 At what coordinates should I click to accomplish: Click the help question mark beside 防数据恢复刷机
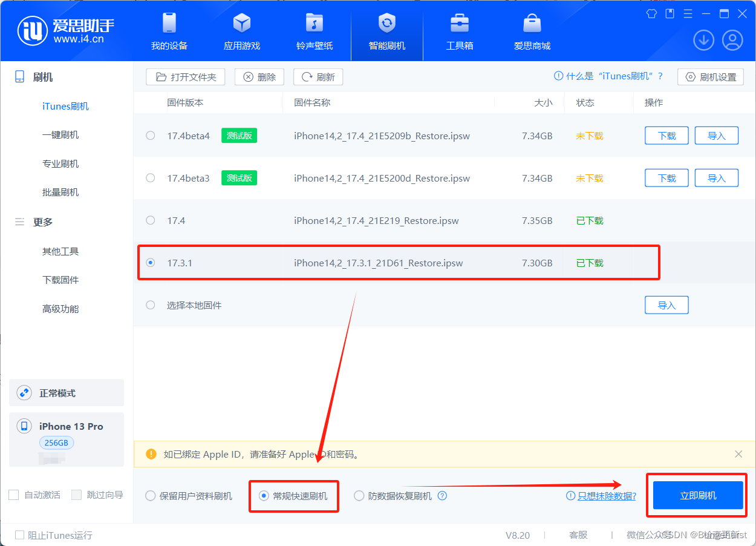442,496
